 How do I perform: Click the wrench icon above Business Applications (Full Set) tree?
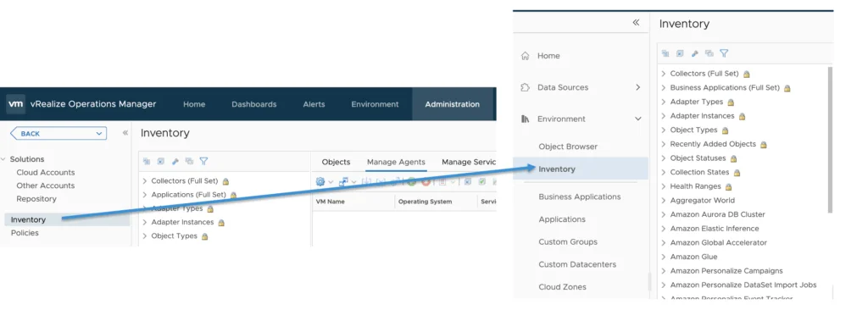click(x=695, y=53)
